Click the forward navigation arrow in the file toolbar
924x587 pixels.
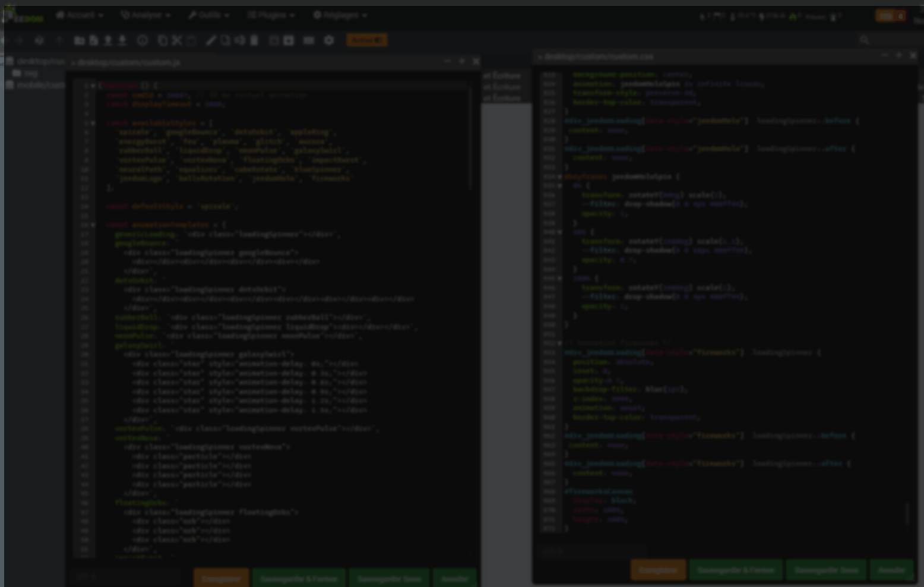tap(20, 40)
